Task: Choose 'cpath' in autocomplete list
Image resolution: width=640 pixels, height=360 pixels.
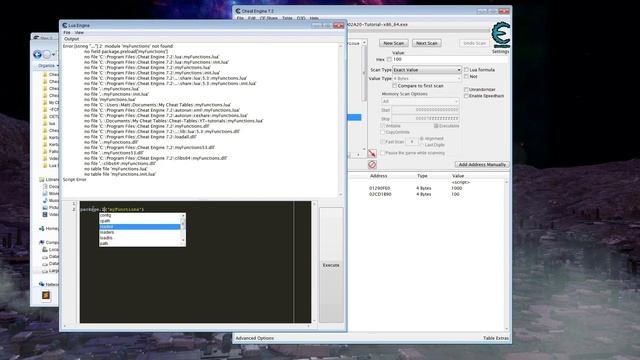Action: pos(139,221)
